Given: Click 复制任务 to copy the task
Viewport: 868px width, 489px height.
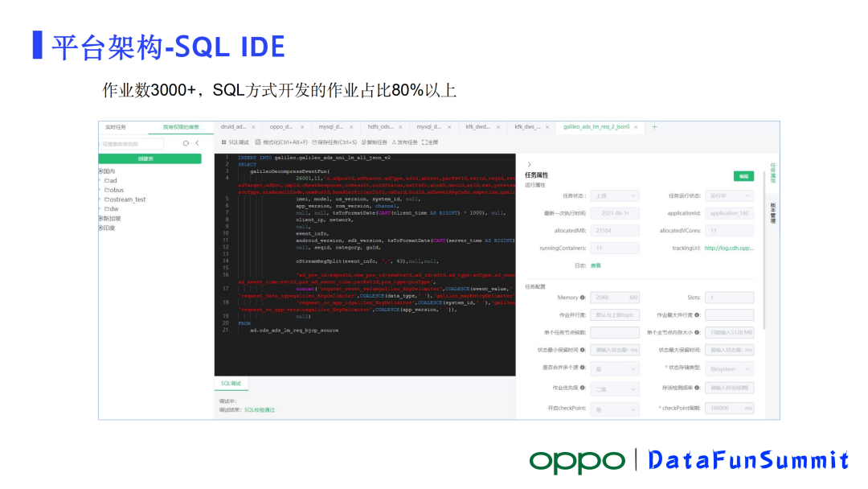Looking at the screenshot, I should (375, 142).
